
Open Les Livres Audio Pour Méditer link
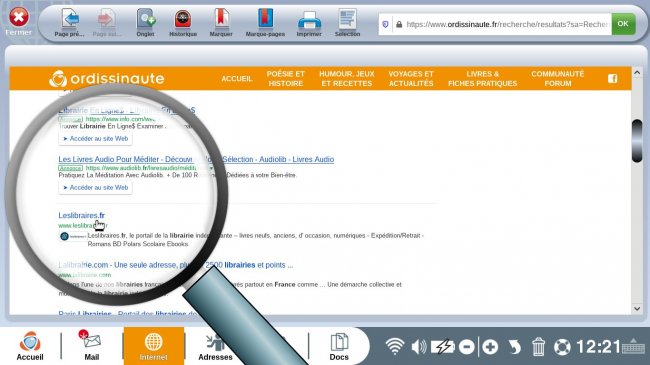[196, 159]
